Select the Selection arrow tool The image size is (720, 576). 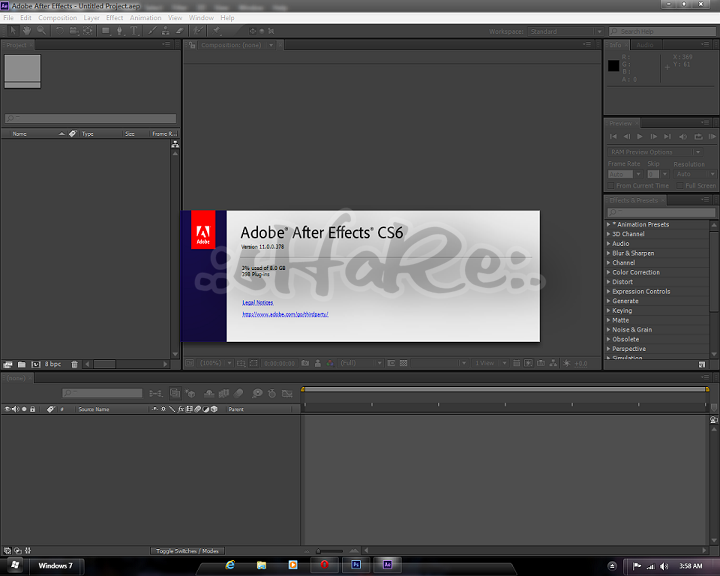point(13,31)
